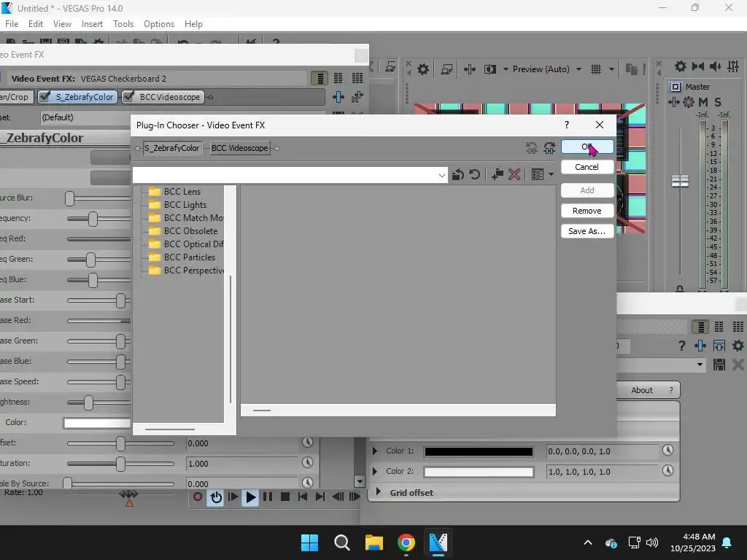
Task: Click the save preset floppy icon
Action: pyautogui.click(x=719, y=365)
